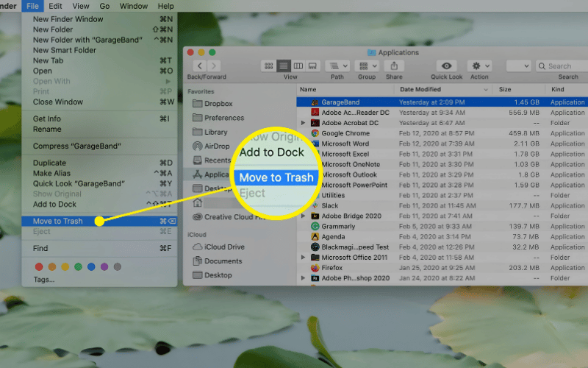
Task: Sort by the Size column header
Action: pos(519,89)
